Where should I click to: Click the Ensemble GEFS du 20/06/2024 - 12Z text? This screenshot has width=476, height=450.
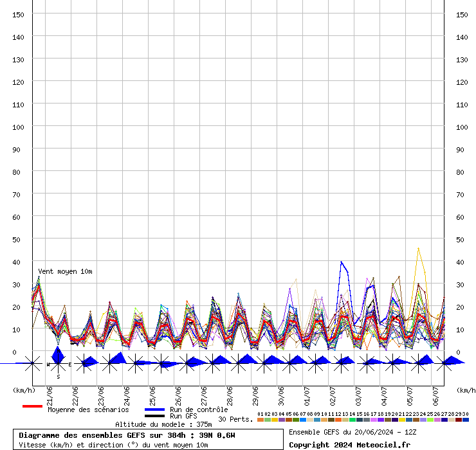352,432
